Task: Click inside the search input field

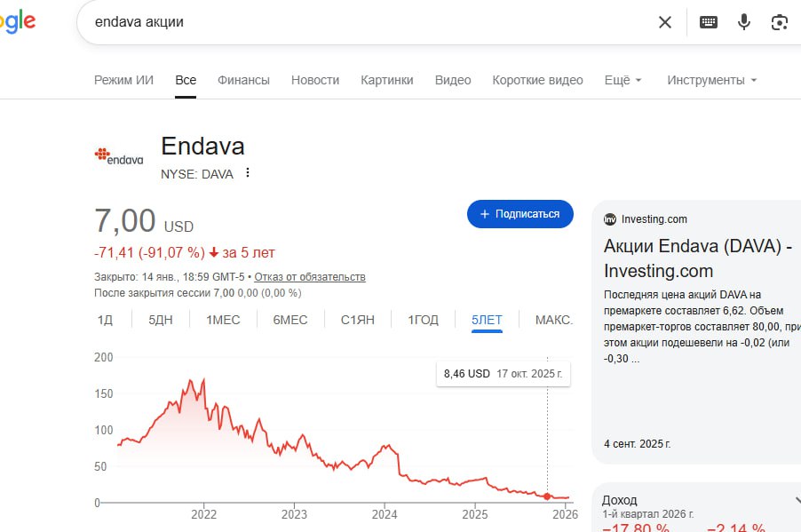Action: (355, 22)
